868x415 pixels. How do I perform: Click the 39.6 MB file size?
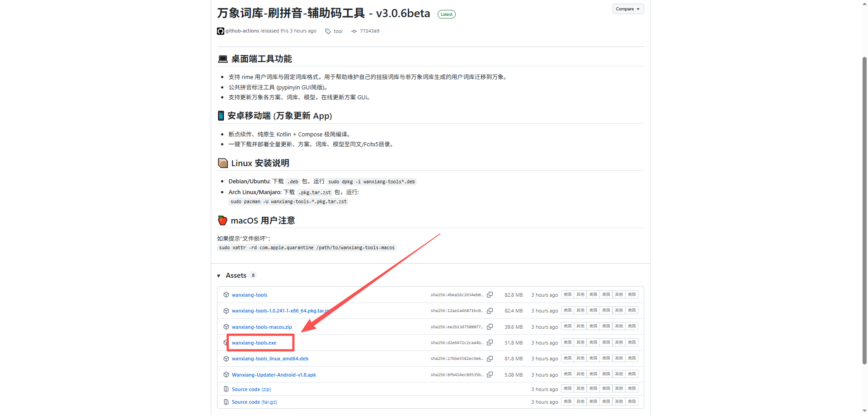click(x=514, y=327)
